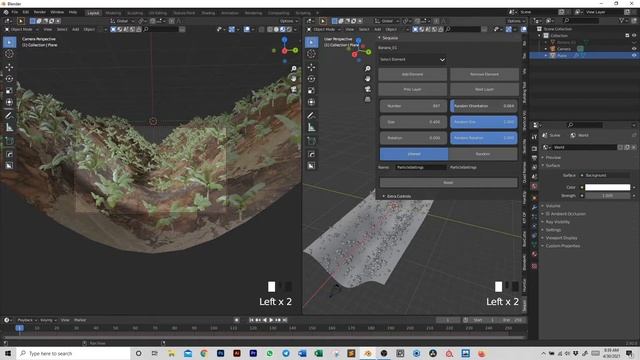Switch perspective/orthographic in right viewport
This screenshot has height=360, width=640.
[x=367, y=99]
